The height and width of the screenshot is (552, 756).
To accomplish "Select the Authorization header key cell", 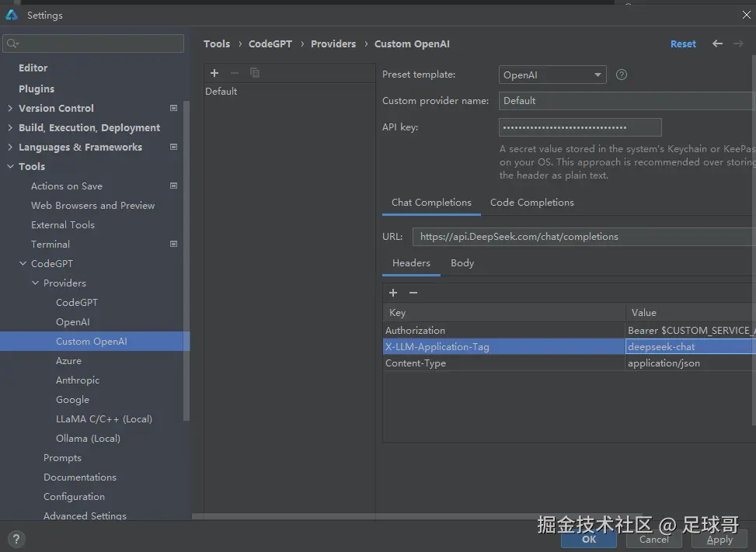I will point(503,331).
